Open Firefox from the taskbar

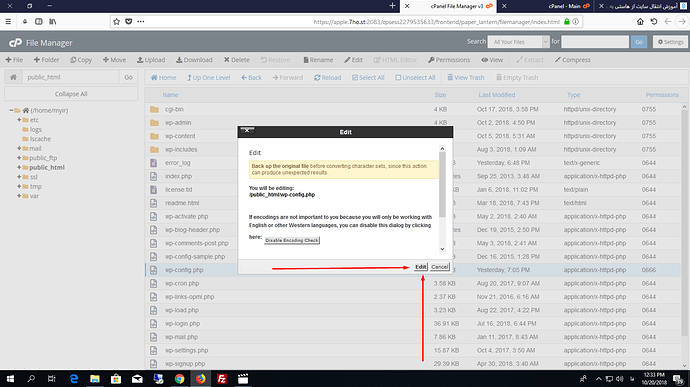tap(200, 379)
